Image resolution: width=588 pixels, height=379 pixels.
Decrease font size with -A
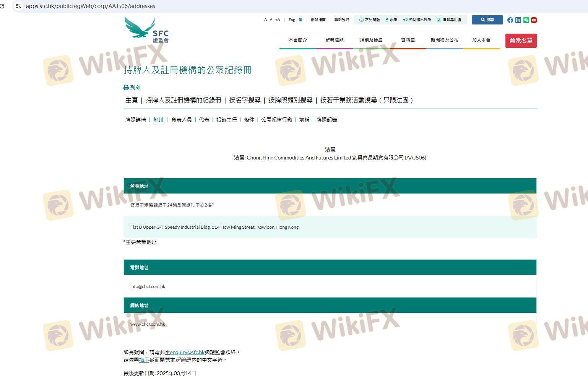point(265,20)
